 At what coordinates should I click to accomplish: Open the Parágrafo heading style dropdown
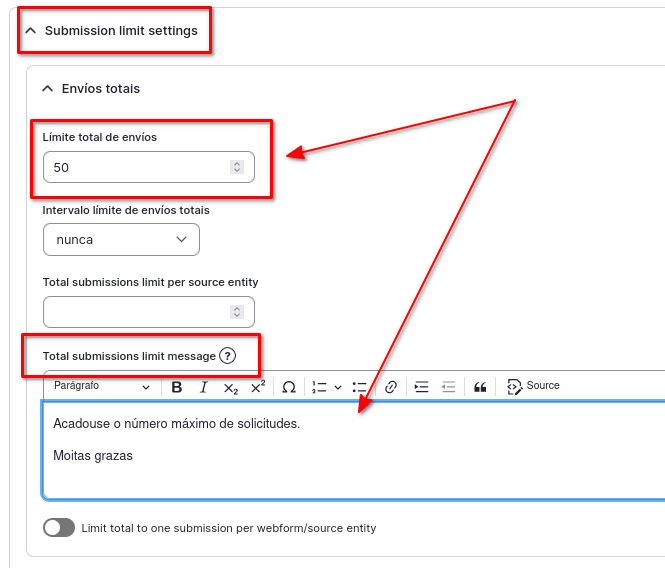click(102, 386)
